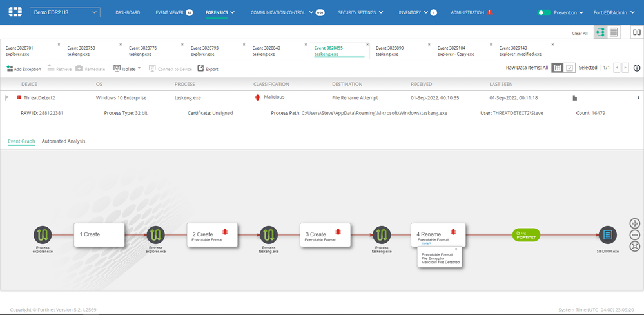
Task: Open the Forensics menu
Action: [220, 12]
